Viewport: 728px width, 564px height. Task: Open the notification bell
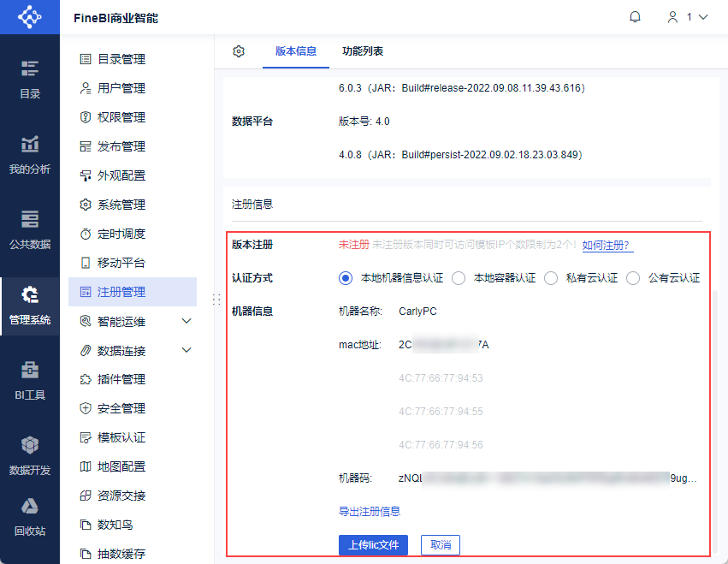(635, 17)
